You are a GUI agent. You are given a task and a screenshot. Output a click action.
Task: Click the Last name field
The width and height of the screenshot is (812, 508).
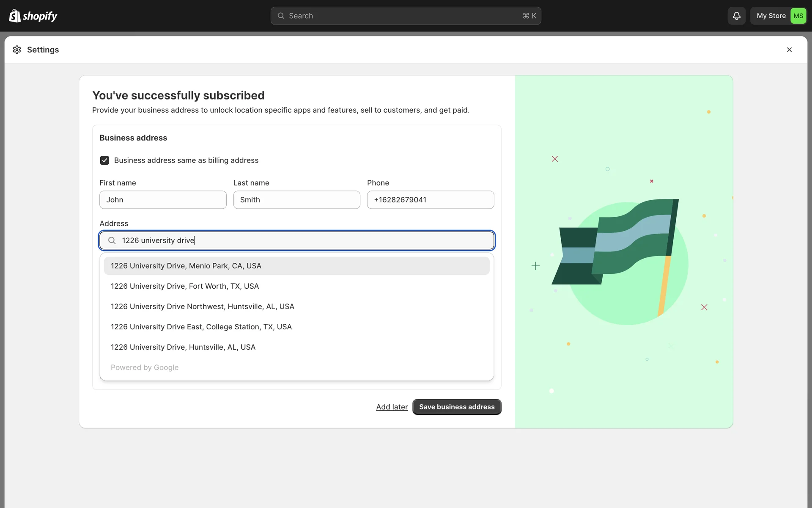click(296, 200)
